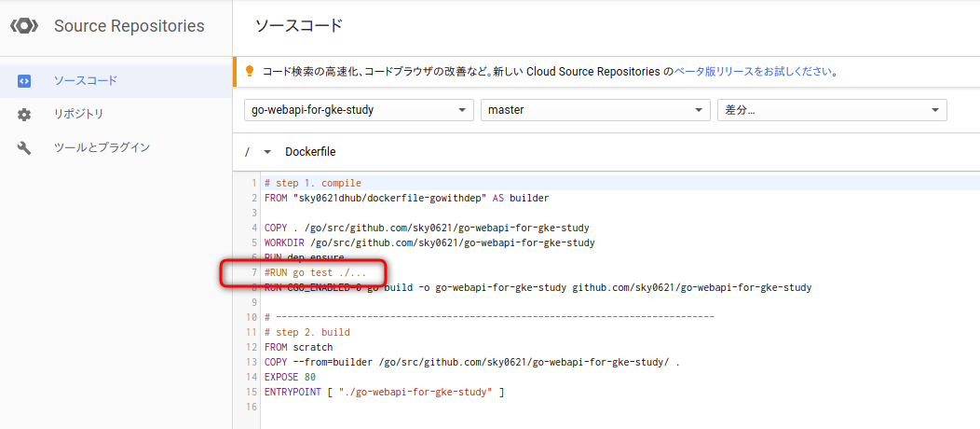Image resolution: width=980 pixels, height=429 pixels.
Task: Click the commented '#RUN go test ./...' line
Action: click(315, 272)
